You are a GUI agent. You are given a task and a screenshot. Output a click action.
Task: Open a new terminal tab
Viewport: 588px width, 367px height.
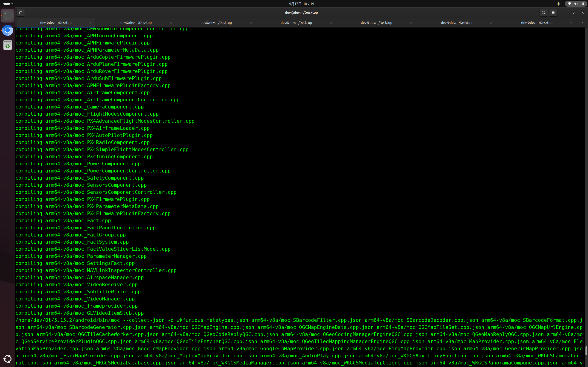[21, 13]
